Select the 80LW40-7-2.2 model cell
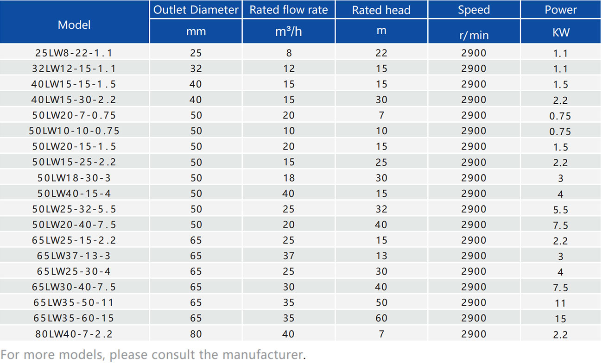 pos(74,334)
